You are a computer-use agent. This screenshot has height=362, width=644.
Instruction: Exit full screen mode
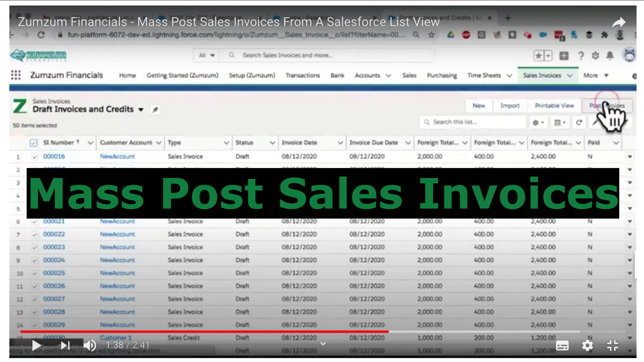pos(613,345)
